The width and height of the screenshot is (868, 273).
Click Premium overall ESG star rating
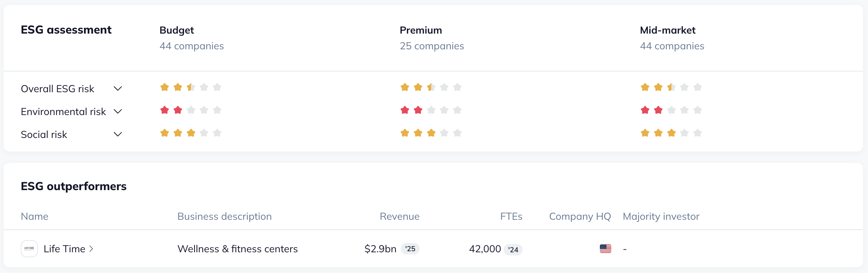tap(431, 87)
